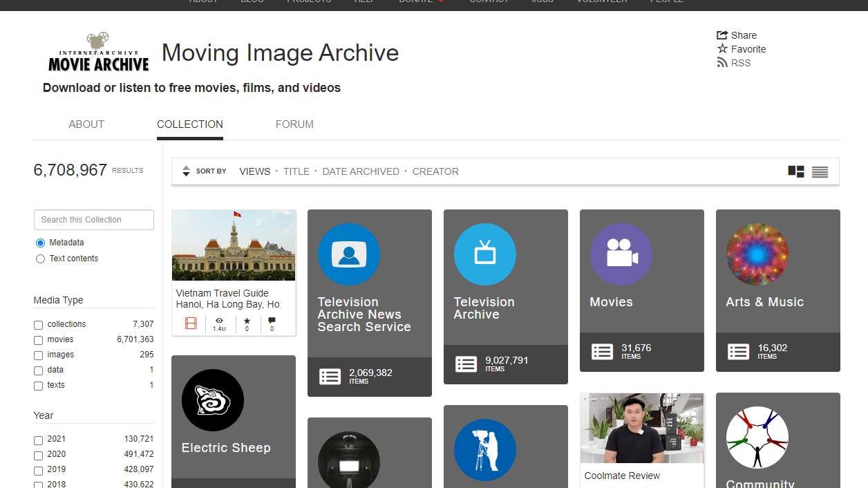Check the collections media type checkbox
Screen dimensions: 868x488
(x=38, y=325)
